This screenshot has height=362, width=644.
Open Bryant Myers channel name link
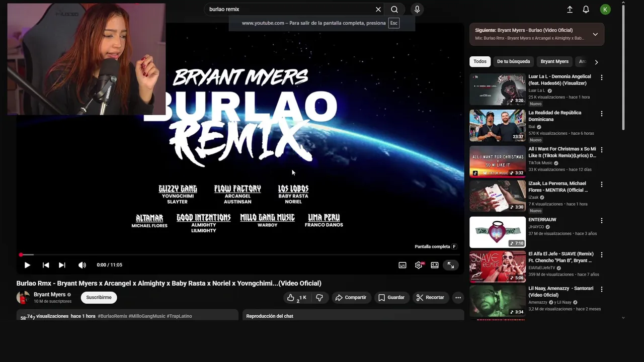49,295
